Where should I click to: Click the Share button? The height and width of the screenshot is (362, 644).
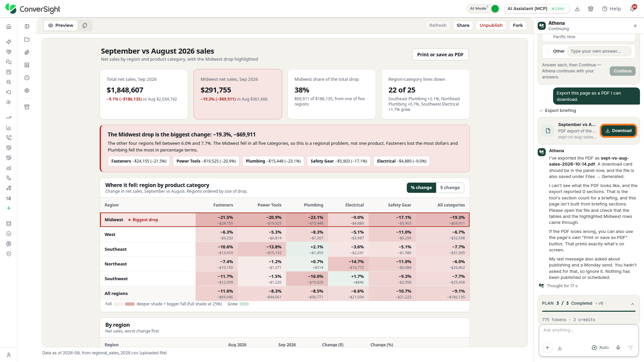(463, 25)
